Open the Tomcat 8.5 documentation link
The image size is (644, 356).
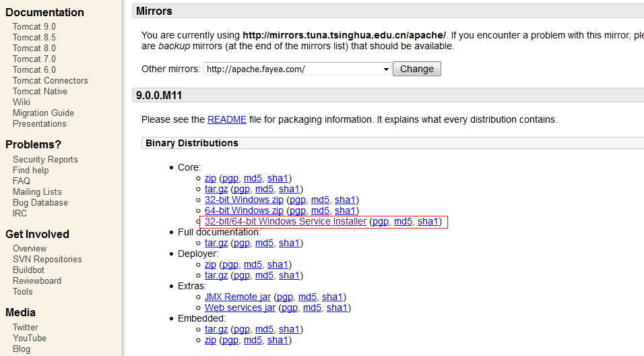34,37
